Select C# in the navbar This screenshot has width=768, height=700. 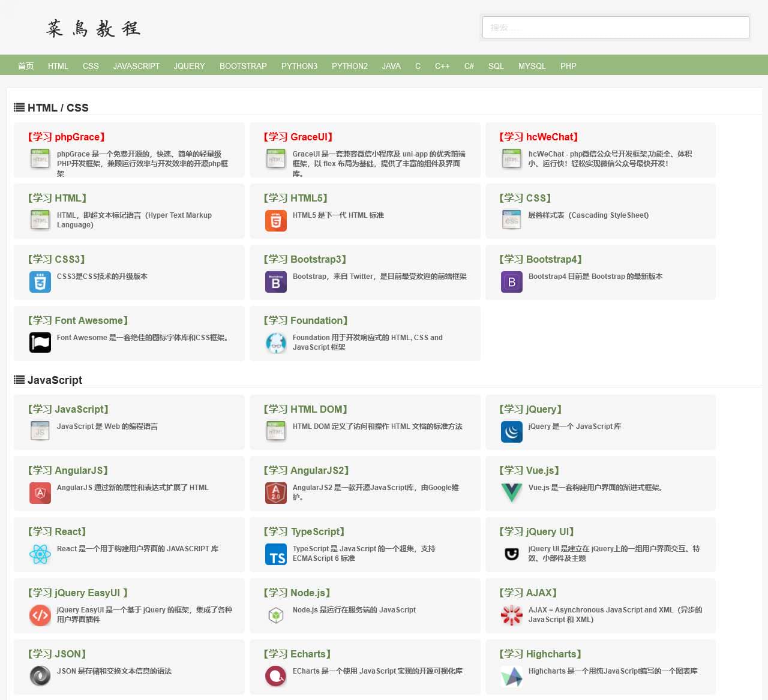[x=469, y=66]
